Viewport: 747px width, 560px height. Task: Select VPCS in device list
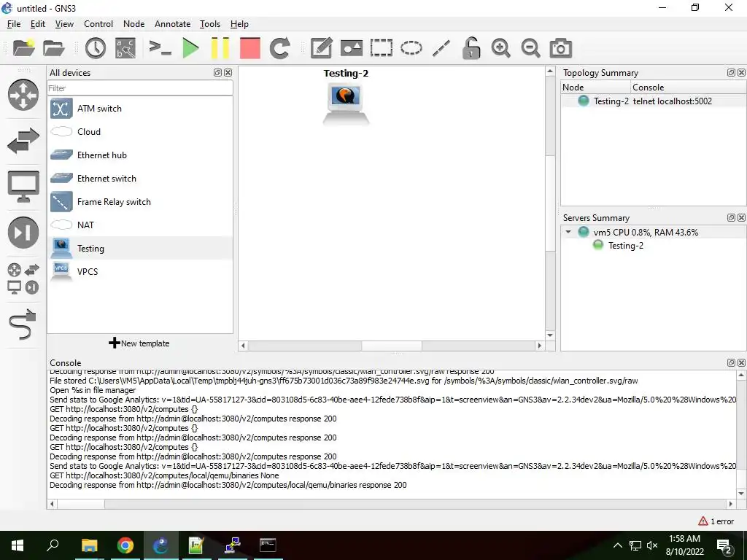coord(140,272)
